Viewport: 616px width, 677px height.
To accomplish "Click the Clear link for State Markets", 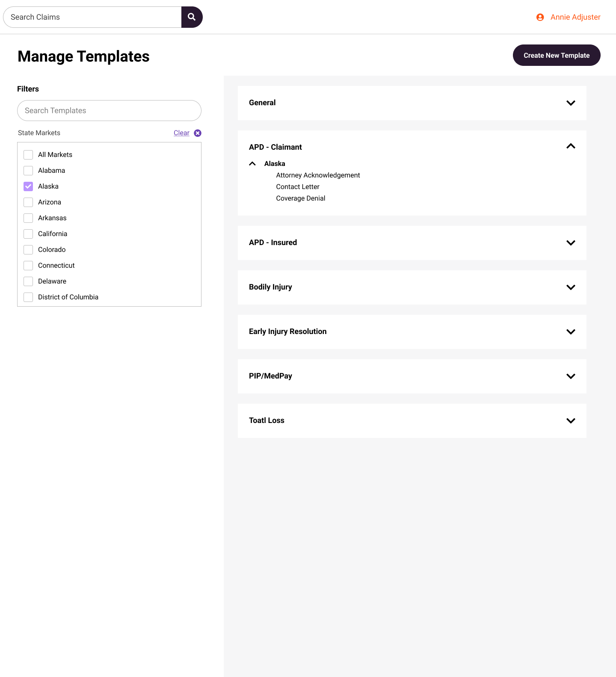I will pos(181,133).
